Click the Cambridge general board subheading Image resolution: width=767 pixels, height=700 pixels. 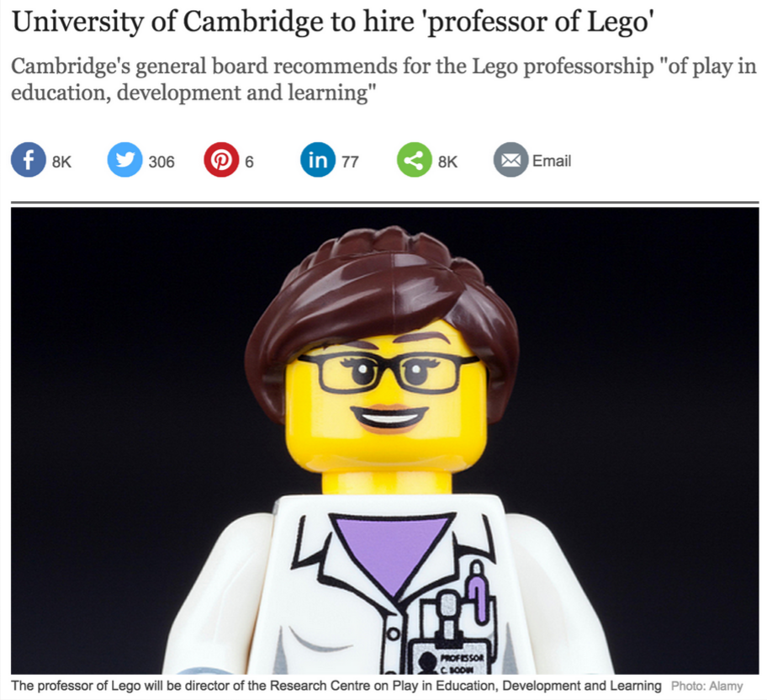383,79
